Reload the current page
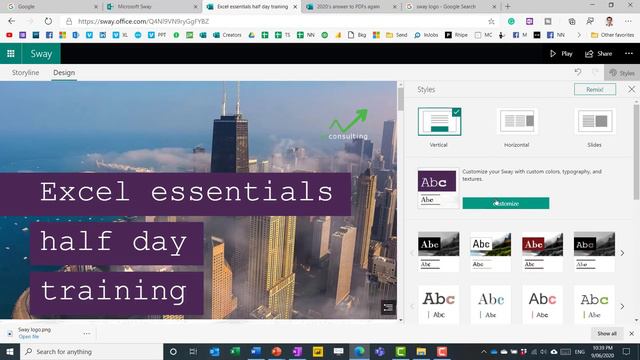The image size is (640, 360). point(48,21)
